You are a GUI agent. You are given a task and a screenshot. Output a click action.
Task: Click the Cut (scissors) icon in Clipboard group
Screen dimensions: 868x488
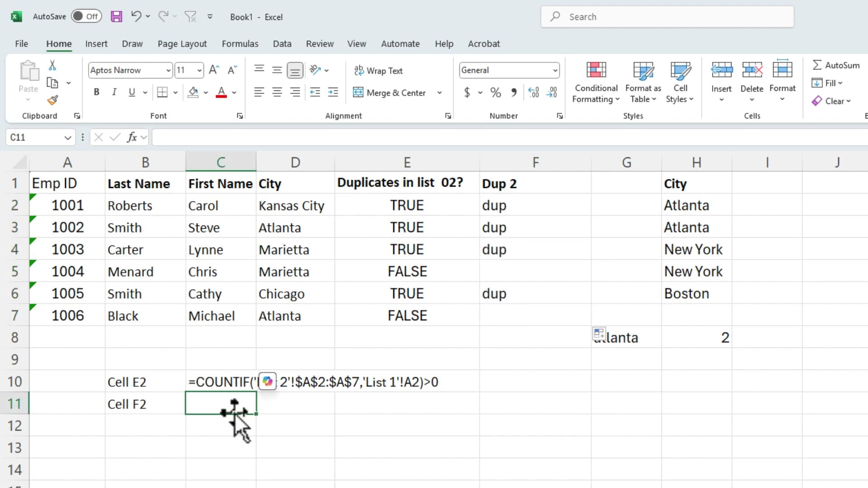[x=52, y=65]
